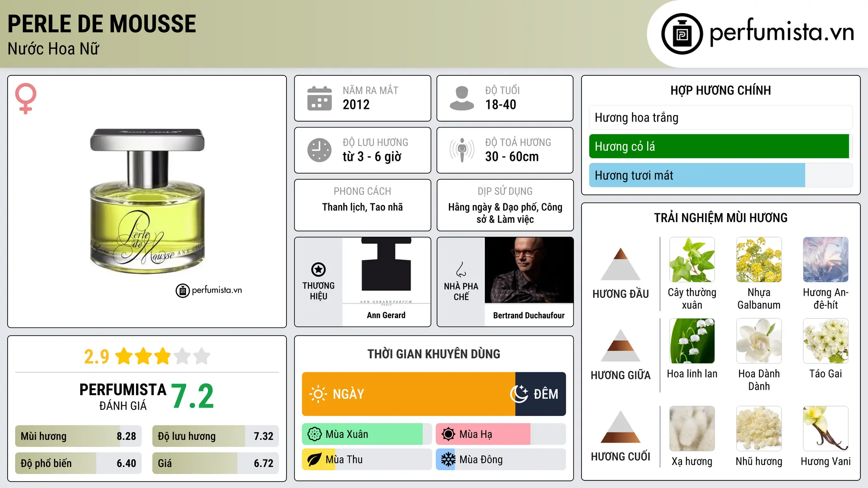Click the Mùa Đông season bar
The image size is (868, 488).
501,460
